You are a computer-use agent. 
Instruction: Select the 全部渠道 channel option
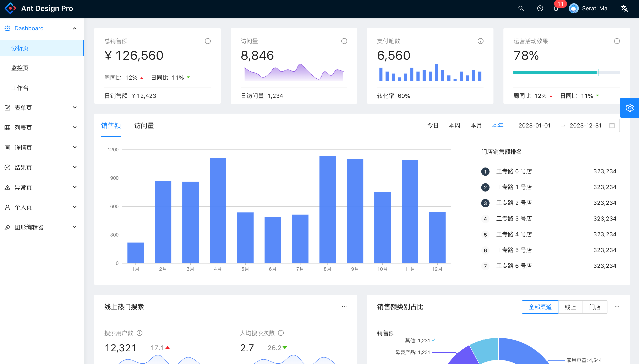coord(540,307)
